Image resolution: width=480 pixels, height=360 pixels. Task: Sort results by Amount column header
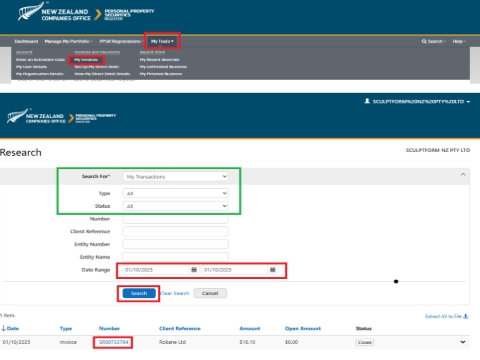(x=250, y=328)
